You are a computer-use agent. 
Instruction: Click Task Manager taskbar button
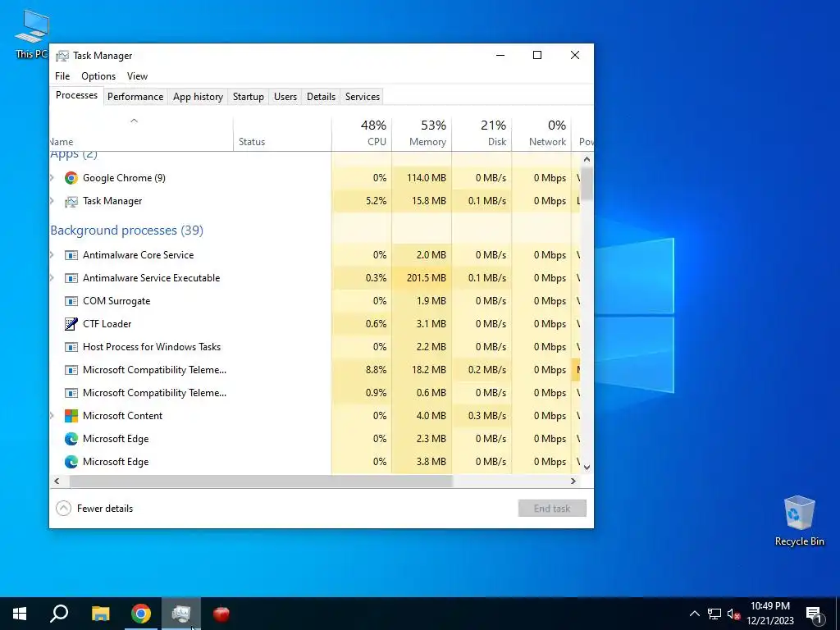tap(181, 614)
